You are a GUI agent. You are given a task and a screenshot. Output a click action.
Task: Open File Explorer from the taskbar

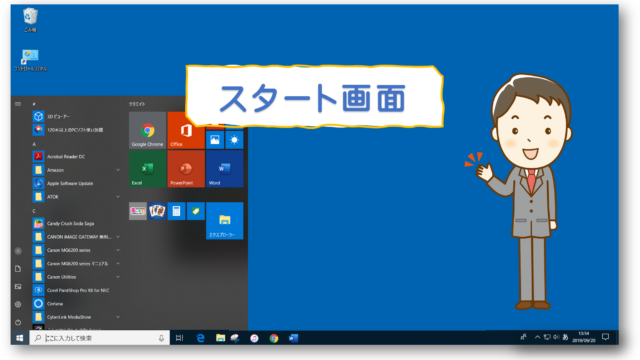pyautogui.click(x=220, y=338)
